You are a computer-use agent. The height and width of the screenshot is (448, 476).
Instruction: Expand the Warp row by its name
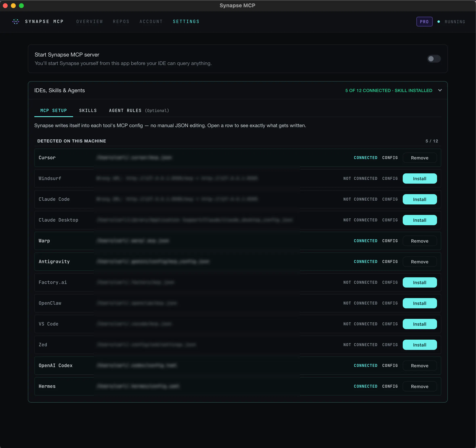44,241
